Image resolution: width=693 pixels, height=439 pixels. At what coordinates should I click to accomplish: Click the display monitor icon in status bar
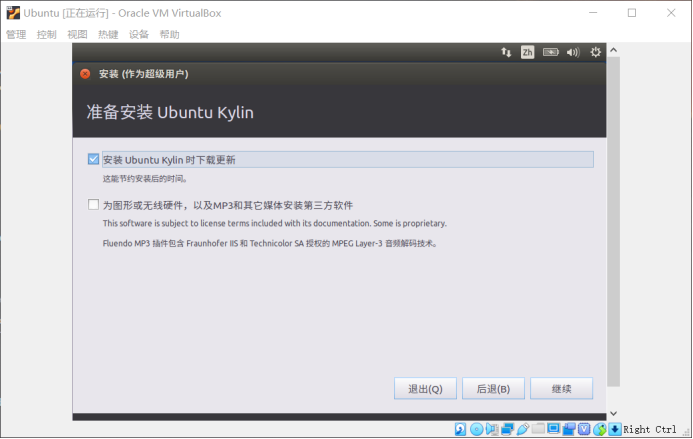pos(553,428)
